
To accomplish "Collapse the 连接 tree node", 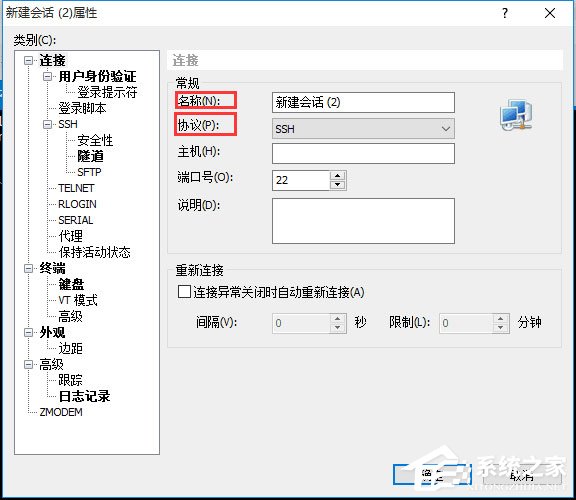I will (28, 61).
